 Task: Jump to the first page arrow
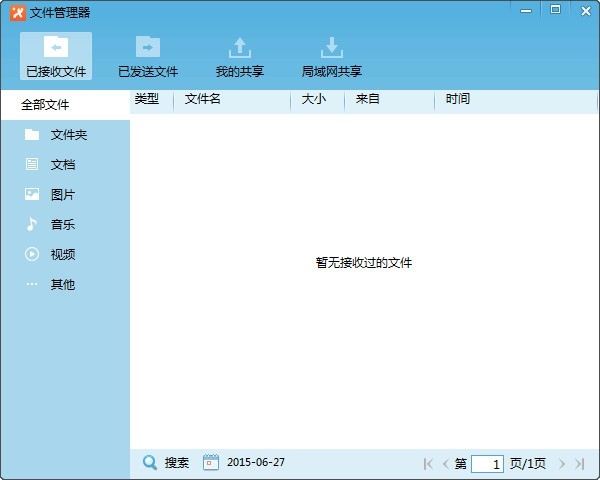tap(428, 464)
